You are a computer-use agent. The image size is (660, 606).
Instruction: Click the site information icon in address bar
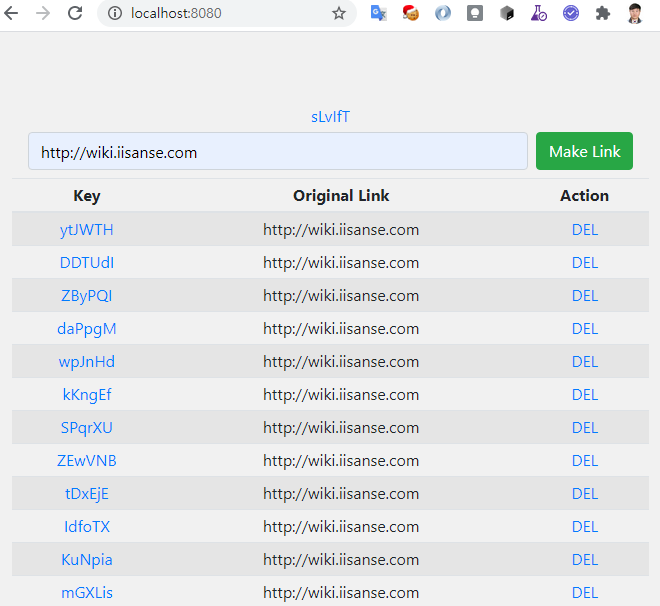pyautogui.click(x=114, y=13)
